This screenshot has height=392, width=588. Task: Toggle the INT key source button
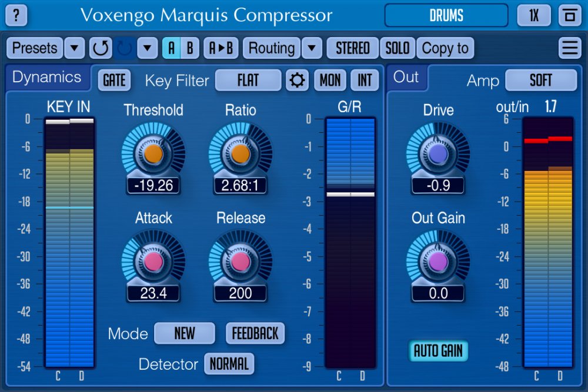pos(365,80)
